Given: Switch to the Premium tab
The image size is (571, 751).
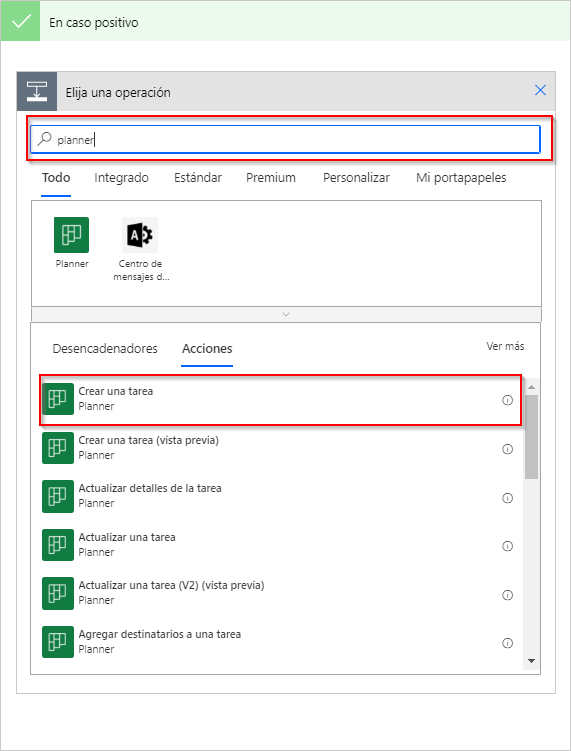Looking at the screenshot, I should coord(271,178).
